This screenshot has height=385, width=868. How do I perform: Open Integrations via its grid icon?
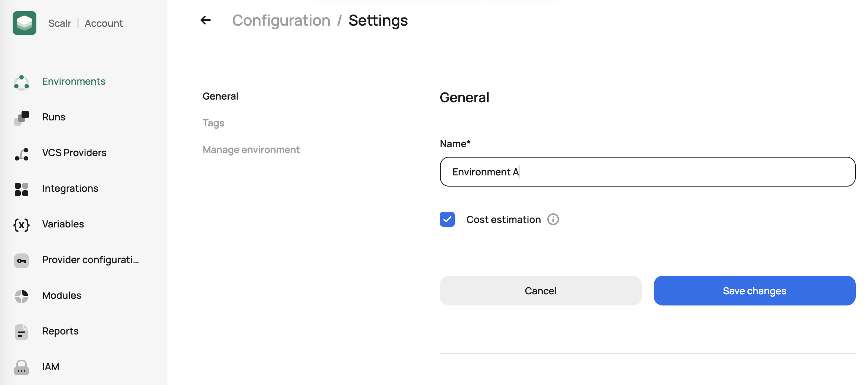click(x=22, y=189)
